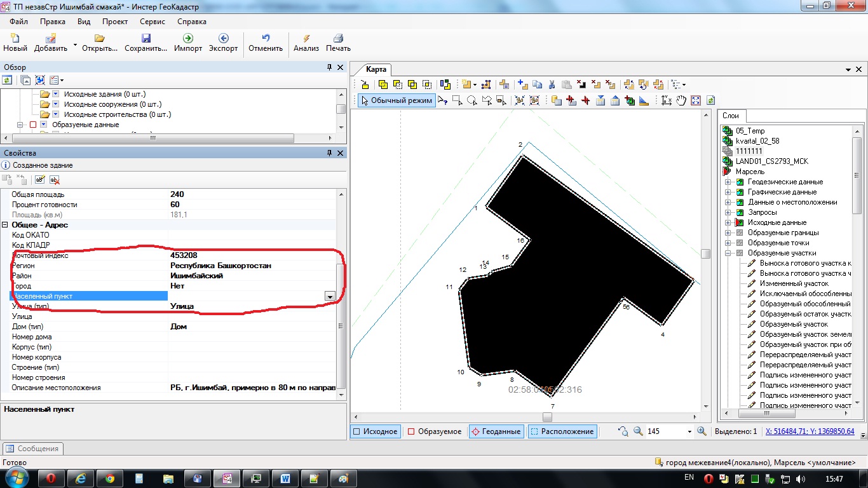Click the X Y coordinates link
The width and height of the screenshot is (868, 488).
pos(810,431)
